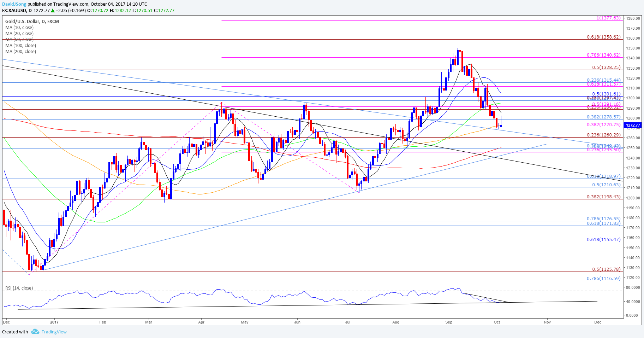Click the Aug label on time axis
This screenshot has width=644, height=338.
(x=396, y=322)
